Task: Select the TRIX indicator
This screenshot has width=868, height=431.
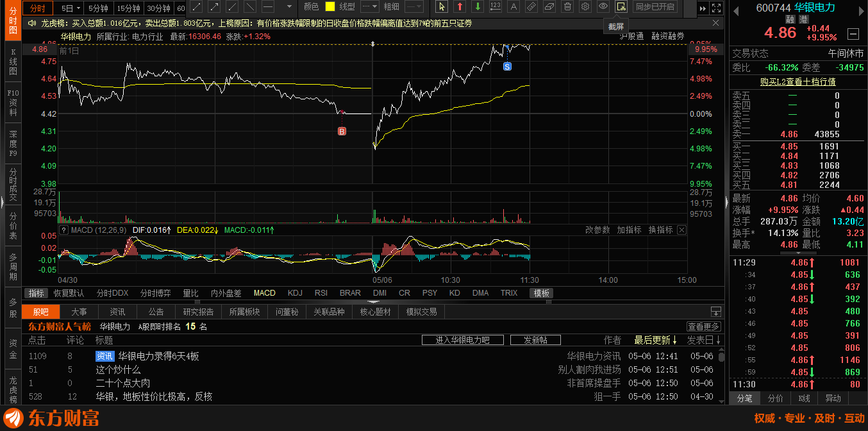Action: 509,293
